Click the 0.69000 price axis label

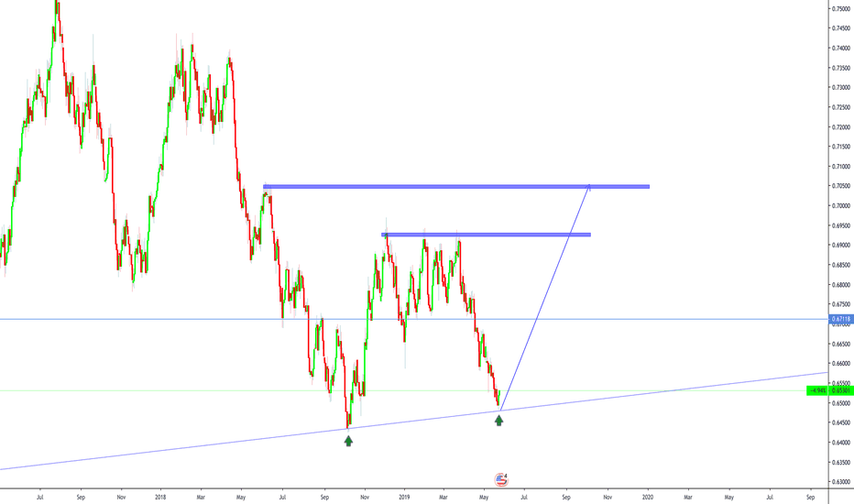(x=842, y=246)
